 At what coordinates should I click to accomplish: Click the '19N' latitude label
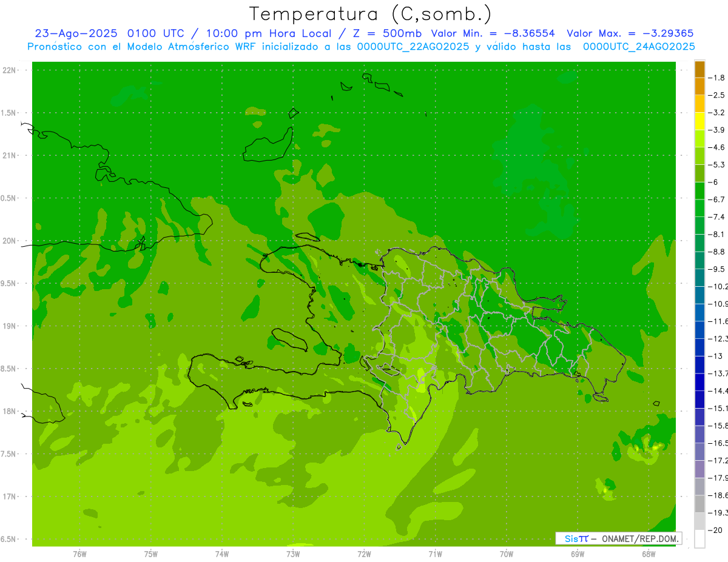point(9,326)
